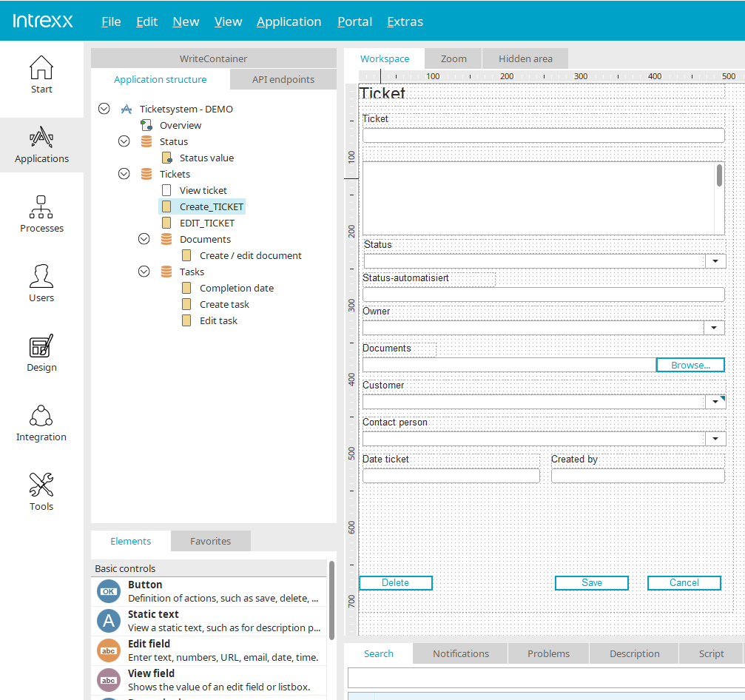Collapse the Tickets data group node
This screenshot has width=745, height=700.
pos(124,174)
